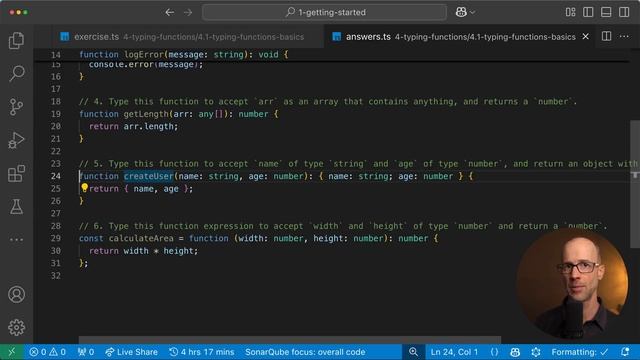Screen dimensions: 640x360
Task: Split the editor to the right
Action: [607, 36]
